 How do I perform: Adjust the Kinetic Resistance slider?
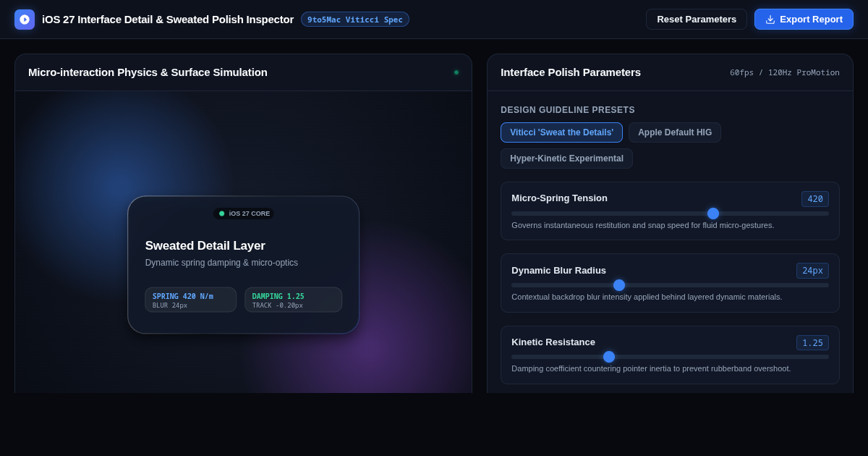tap(670, 357)
